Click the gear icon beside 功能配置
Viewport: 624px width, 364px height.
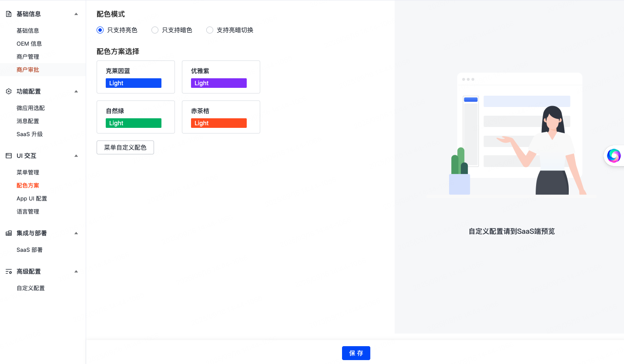8,91
